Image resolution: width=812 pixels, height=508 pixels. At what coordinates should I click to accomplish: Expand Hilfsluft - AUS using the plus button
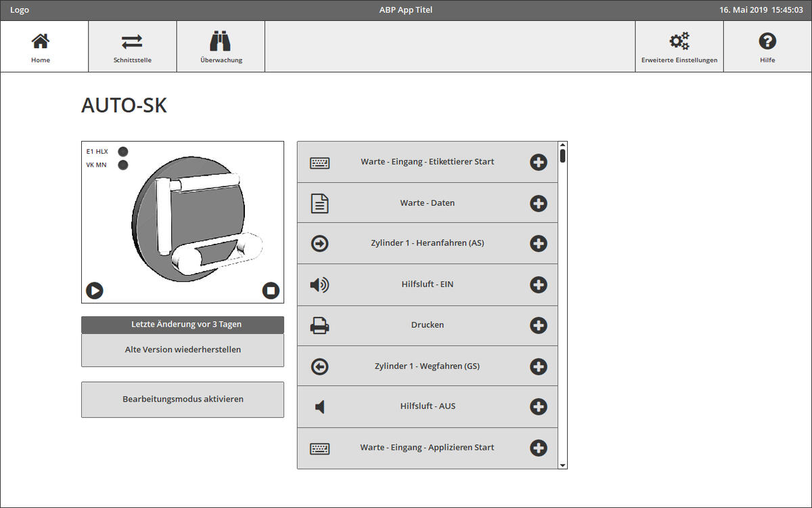click(539, 407)
